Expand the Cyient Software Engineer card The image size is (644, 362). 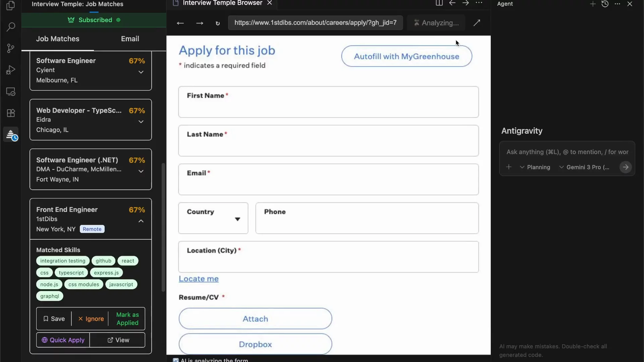tap(141, 72)
